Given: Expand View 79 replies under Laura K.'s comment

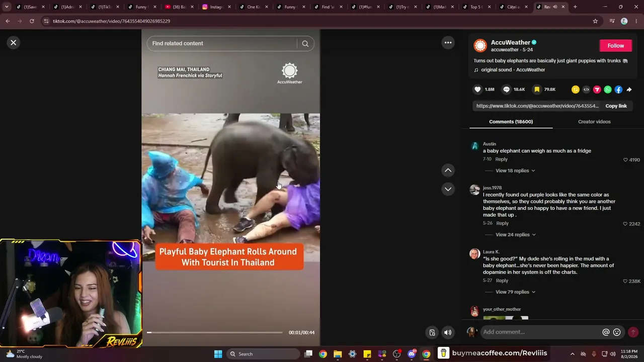Looking at the screenshot, I should coord(515,292).
